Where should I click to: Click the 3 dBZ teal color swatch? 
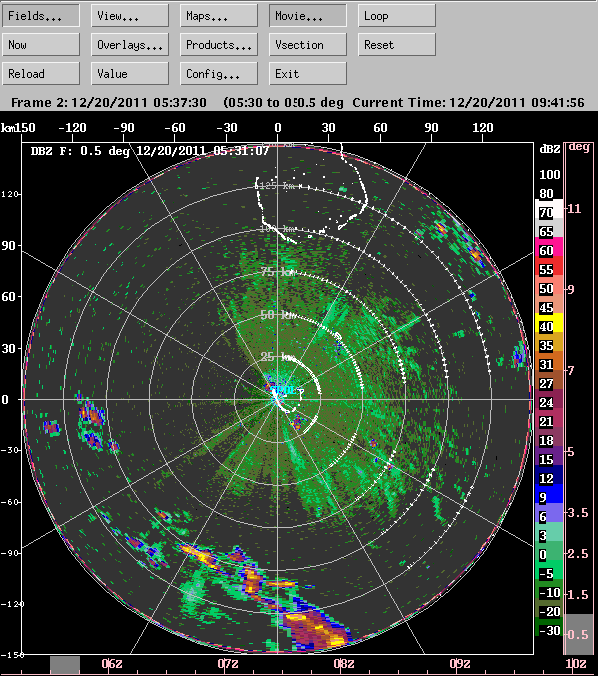(549, 532)
